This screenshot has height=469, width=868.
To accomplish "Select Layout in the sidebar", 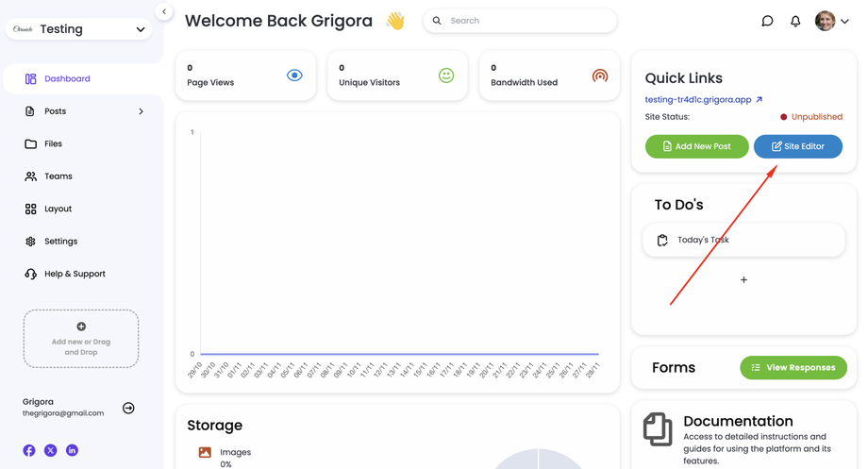I will [x=58, y=209].
